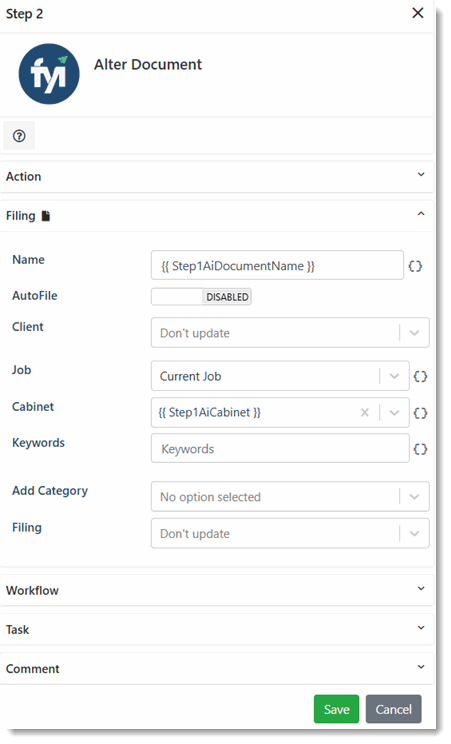Viewport: 451px width, 744px height.
Task: Clear the Cabinet selection with the X
Action: point(365,413)
